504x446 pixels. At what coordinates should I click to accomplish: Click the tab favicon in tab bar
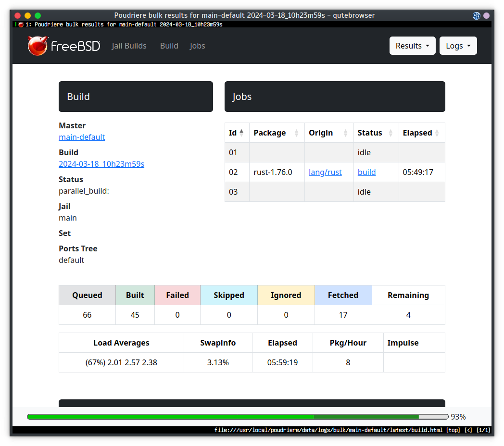click(21, 24)
